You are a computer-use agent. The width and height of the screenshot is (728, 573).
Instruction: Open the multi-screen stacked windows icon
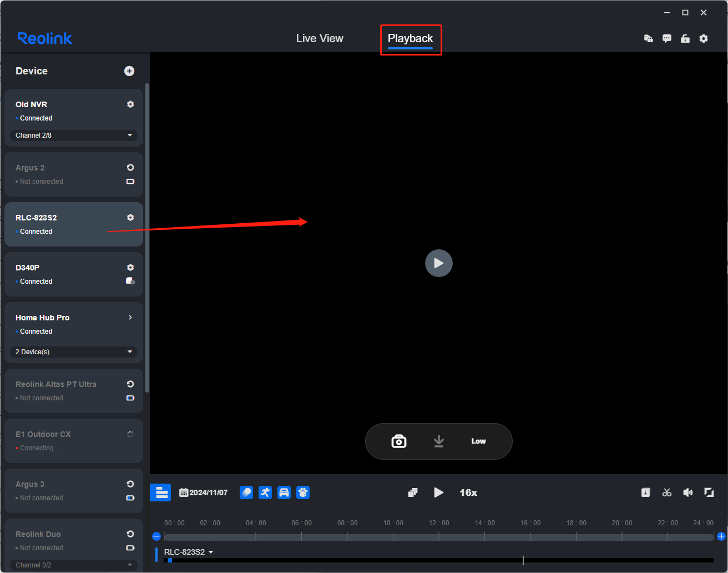[x=412, y=492]
